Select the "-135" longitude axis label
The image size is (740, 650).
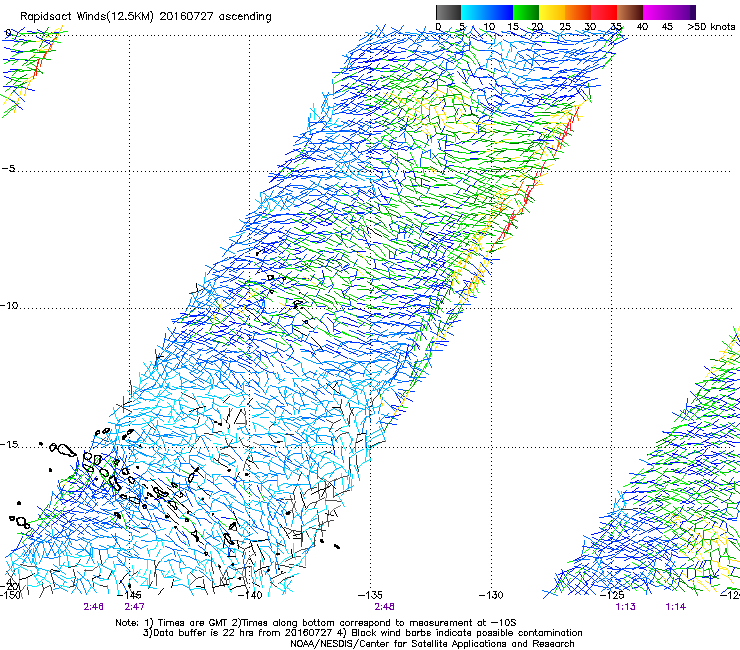(370, 595)
